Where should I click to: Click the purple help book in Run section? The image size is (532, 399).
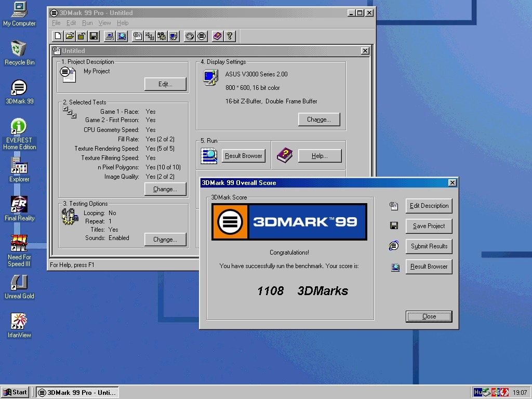285,155
